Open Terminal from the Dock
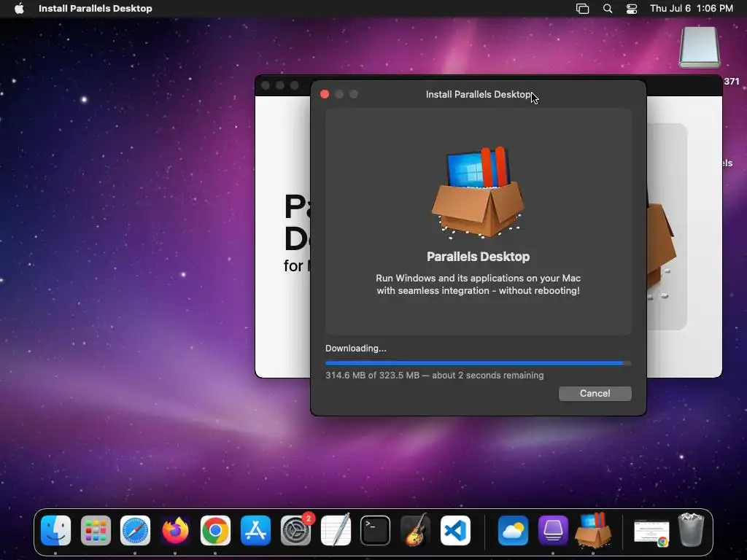This screenshot has height=560, width=747. click(376, 530)
